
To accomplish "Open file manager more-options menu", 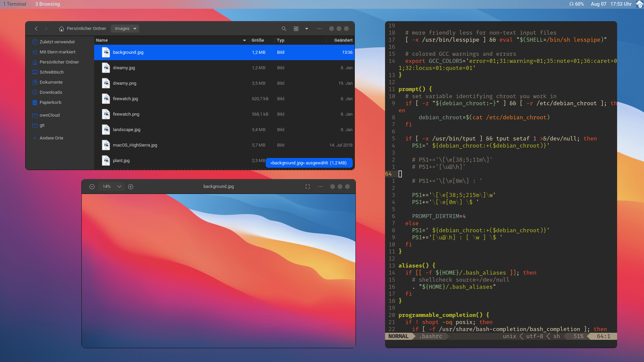I will 319,29.
